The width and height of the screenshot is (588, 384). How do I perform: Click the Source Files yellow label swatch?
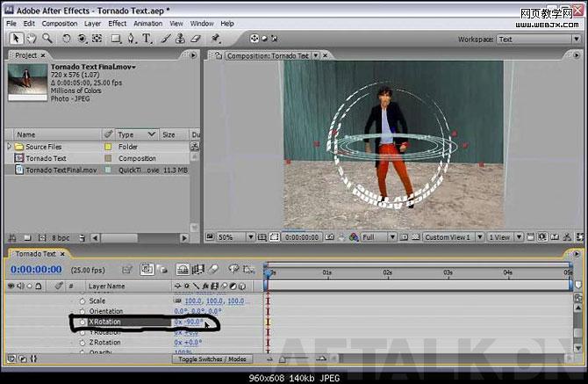tap(108, 147)
